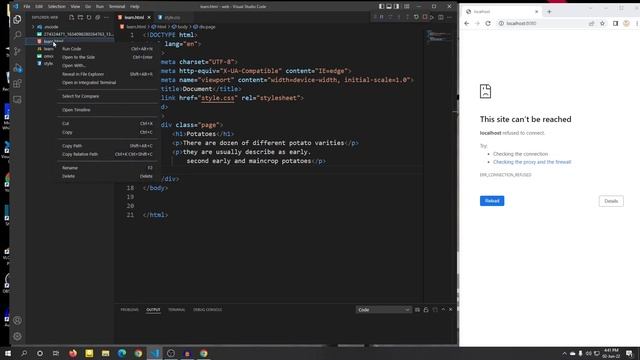Click the 'Checking the proxy and the firewall' link

pyautogui.click(x=532, y=162)
